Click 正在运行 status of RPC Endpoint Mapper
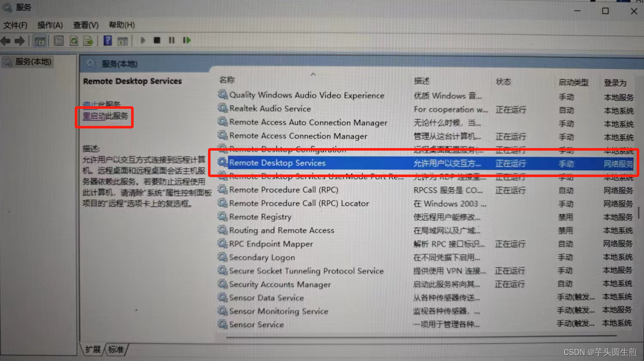Screen dimensions: 644x361 (510, 244)
